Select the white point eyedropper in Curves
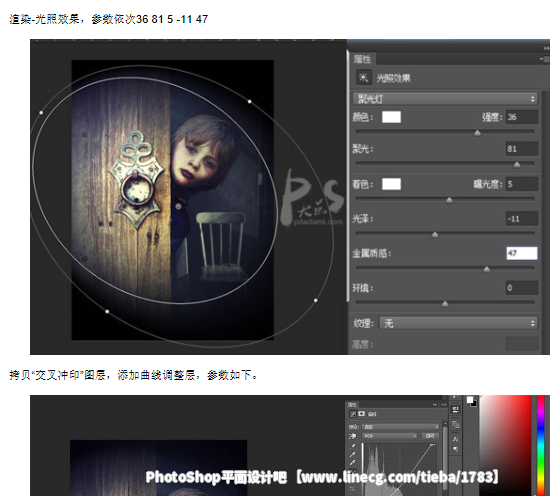Image resolution: width=554 pixels, height=496 pixels. 353,462
